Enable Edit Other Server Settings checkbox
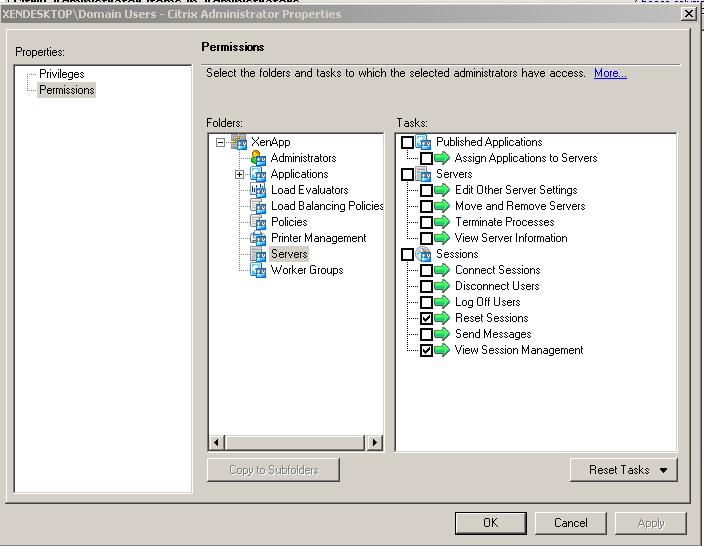This screenshot has width=704, height=546. click(x=427, y=190)
